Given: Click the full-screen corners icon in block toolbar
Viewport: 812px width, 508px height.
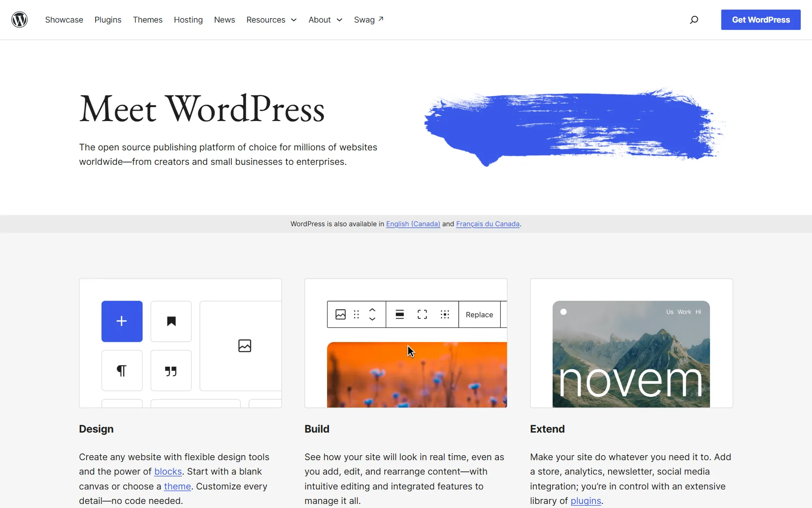Looking at the screenshot, I should click(x=422, y=314).
